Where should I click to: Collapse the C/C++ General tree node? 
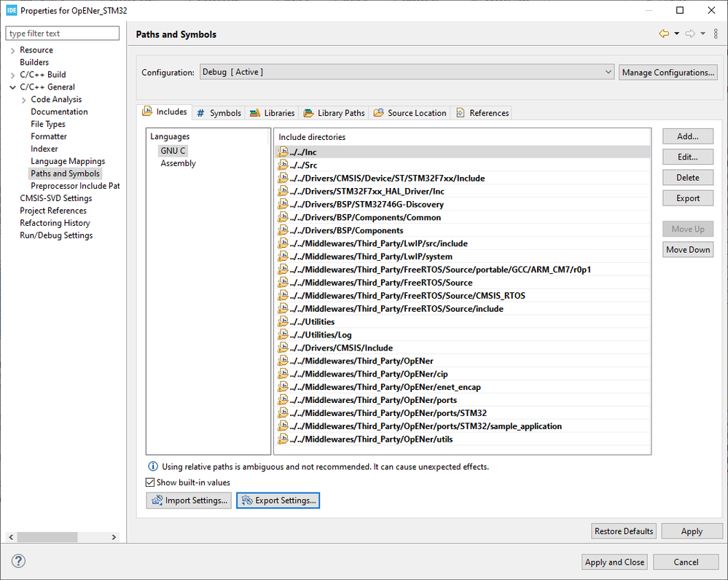coord(12,87)
